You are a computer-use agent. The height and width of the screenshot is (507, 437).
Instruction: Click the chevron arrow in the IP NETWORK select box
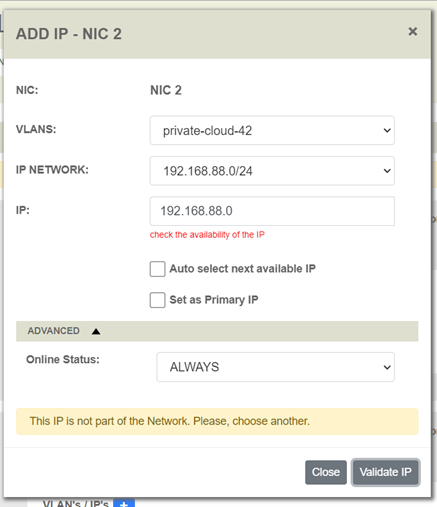387,171
